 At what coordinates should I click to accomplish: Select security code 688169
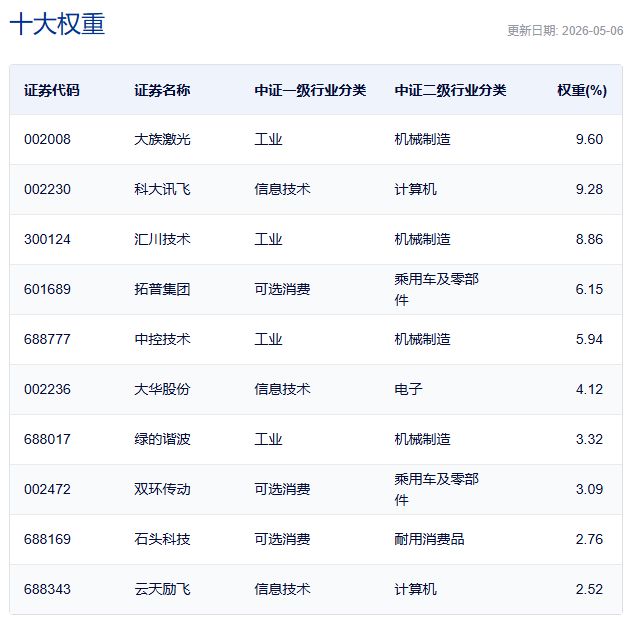[47, 539]
